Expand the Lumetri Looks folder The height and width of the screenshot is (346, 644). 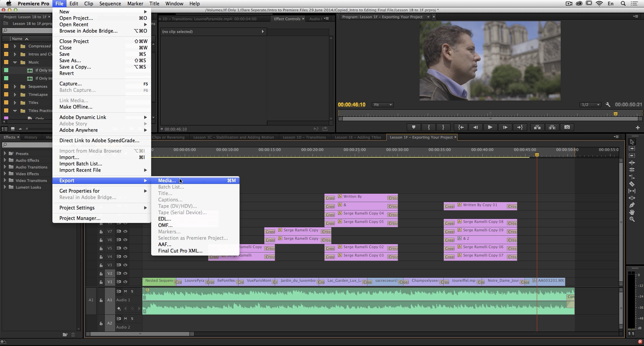5,187
